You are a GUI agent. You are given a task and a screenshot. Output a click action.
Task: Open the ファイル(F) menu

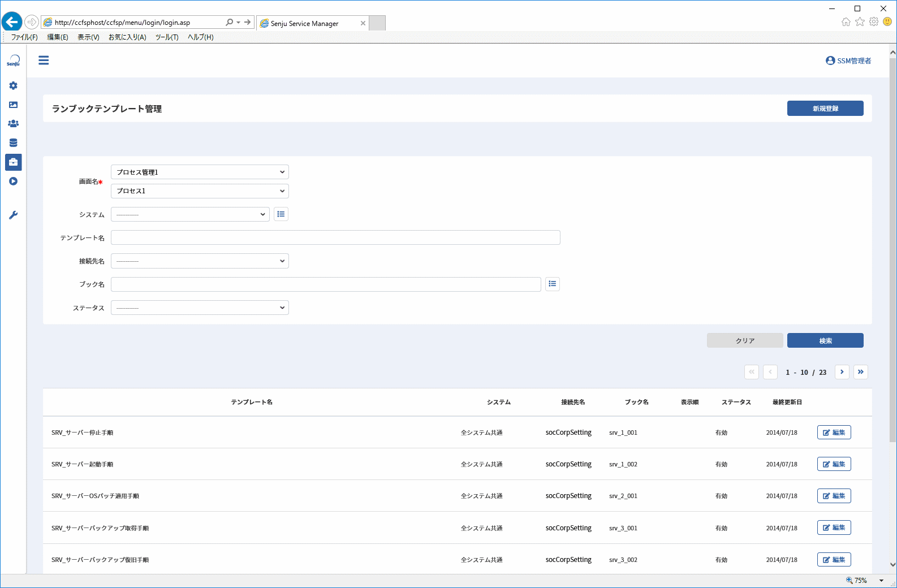[24, 37]
